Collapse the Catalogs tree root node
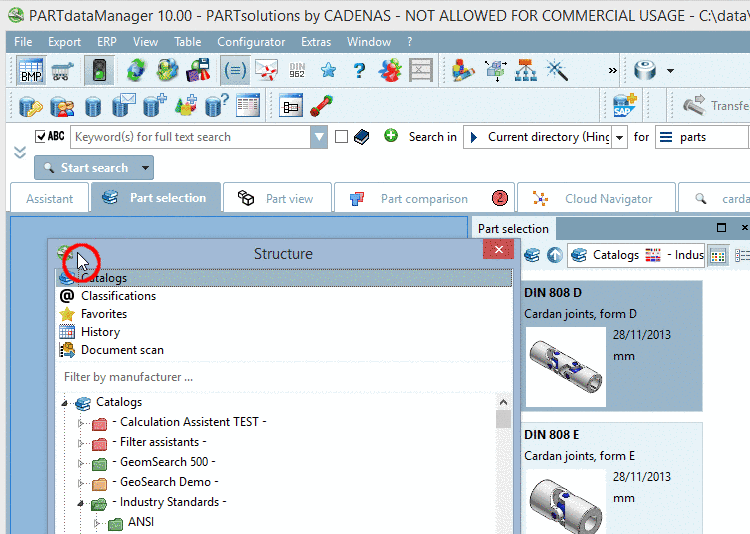Viewport: 750px width, 534px height. 65,403
